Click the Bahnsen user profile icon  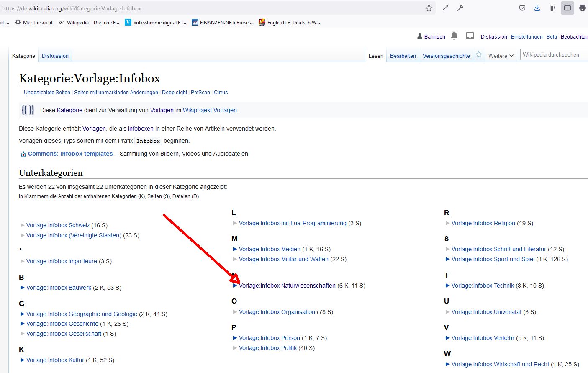(420, 36)
